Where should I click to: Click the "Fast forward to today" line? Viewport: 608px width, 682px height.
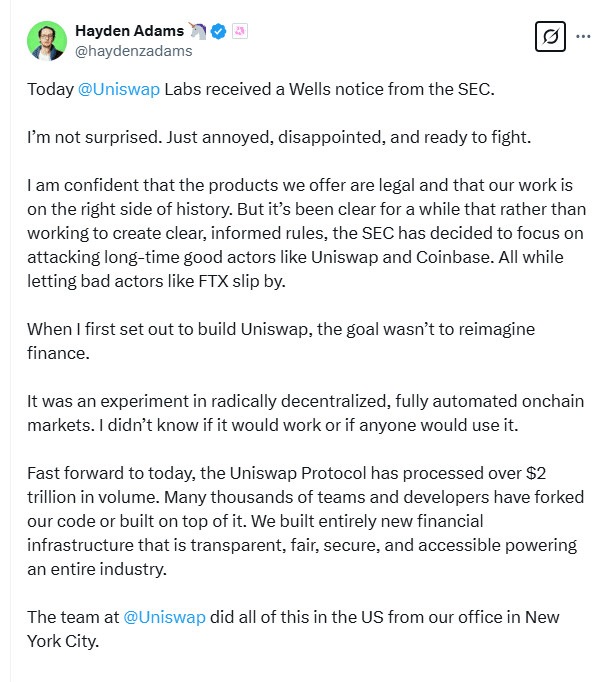(x=287, y=473)
